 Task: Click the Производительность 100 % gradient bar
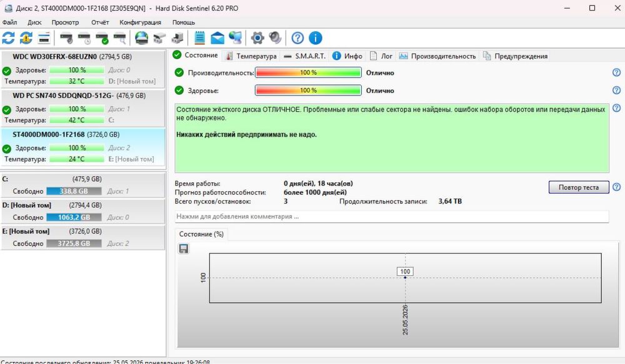pyautogui.click(x=308, y=72)
